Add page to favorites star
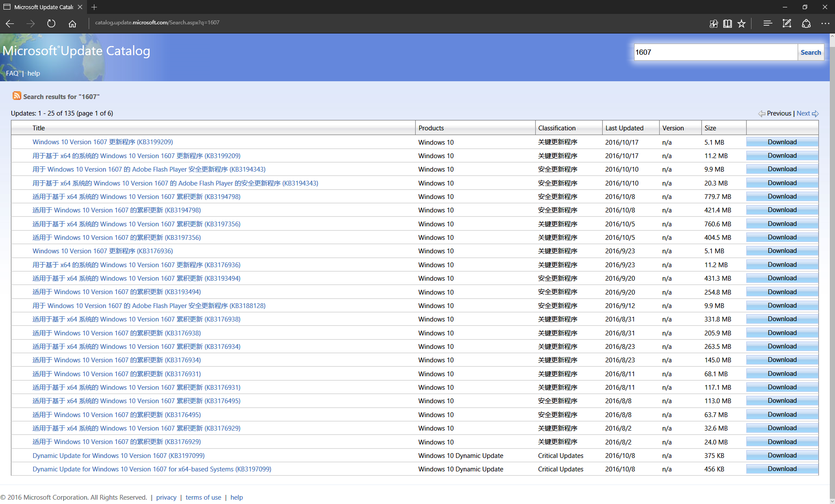 click(741, 23)
